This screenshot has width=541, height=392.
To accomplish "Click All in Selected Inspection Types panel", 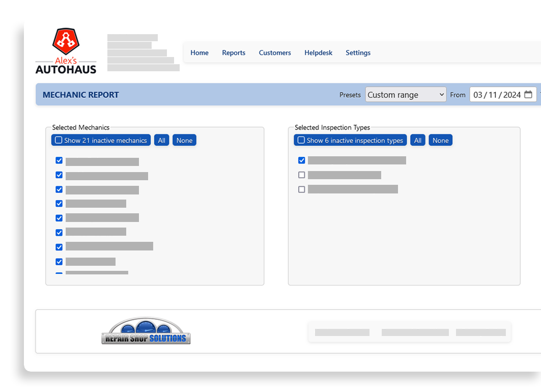I will pos(417,139).
